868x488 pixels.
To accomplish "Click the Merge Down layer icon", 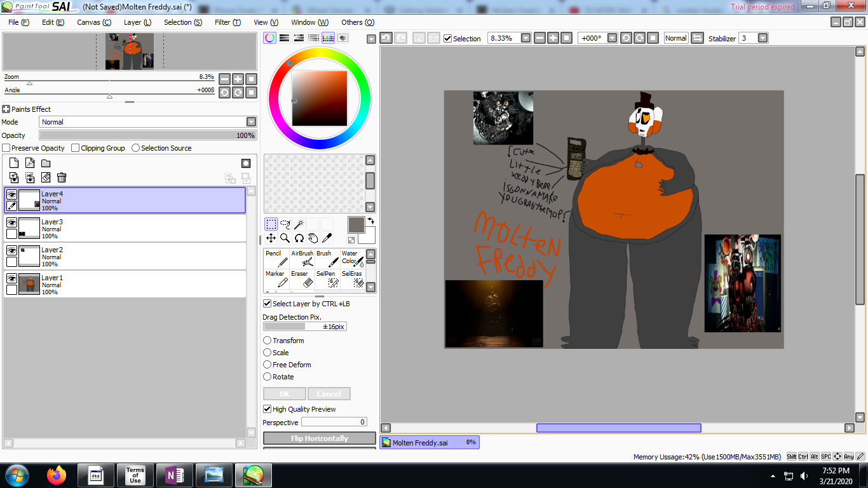I will coord(30,177).
